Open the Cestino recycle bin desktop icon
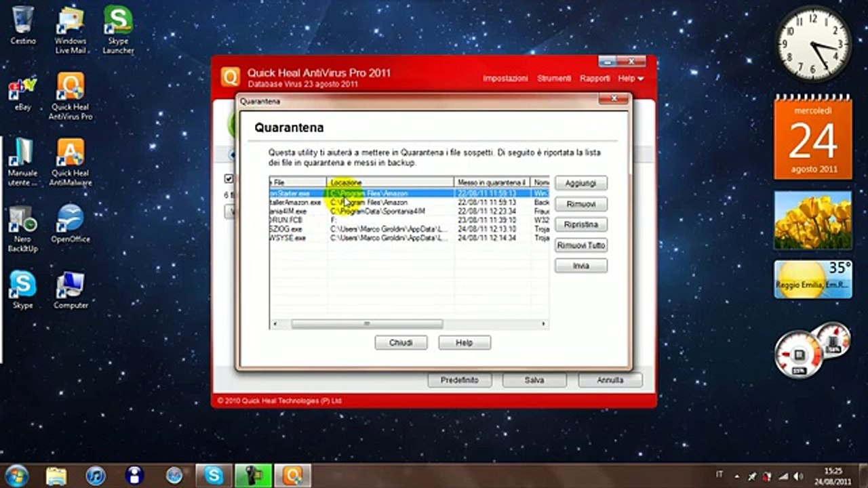Image resolution: width=868 pixels, height=488 pixels. 23,26
